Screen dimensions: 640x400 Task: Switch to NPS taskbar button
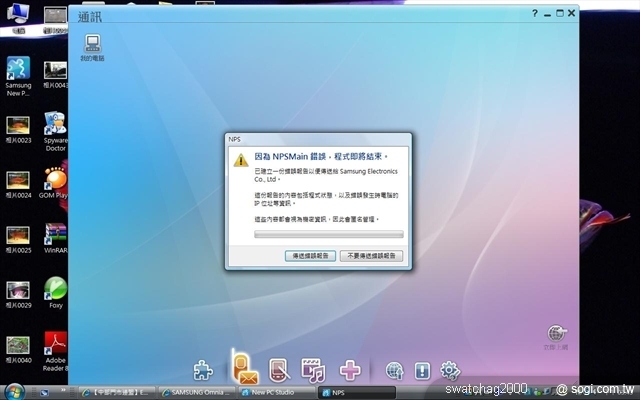[357, 393]
